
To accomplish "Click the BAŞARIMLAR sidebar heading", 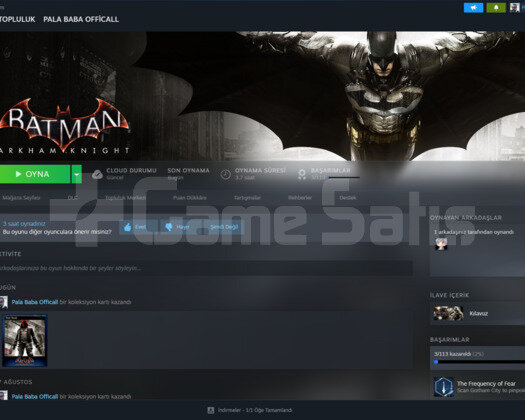I will point(450,340).
